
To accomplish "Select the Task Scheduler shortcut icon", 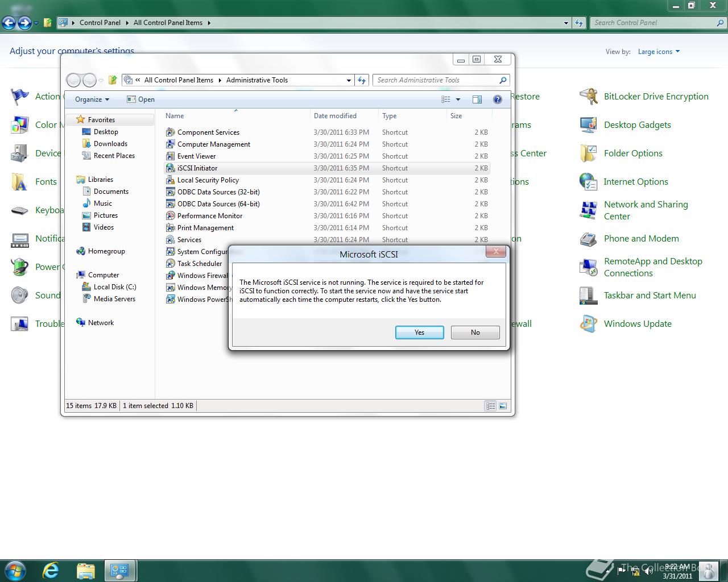I will click(x=170, y=263).
